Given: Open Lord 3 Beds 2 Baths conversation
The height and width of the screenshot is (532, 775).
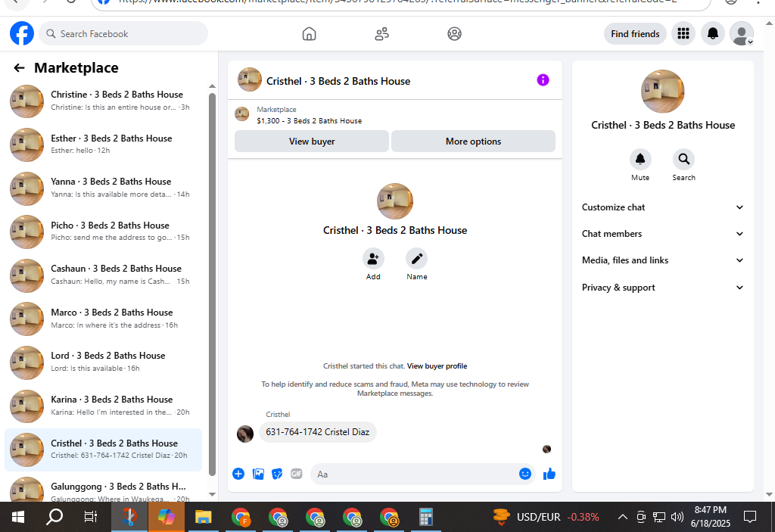Looking at the screenshot, I should (103, 362).
